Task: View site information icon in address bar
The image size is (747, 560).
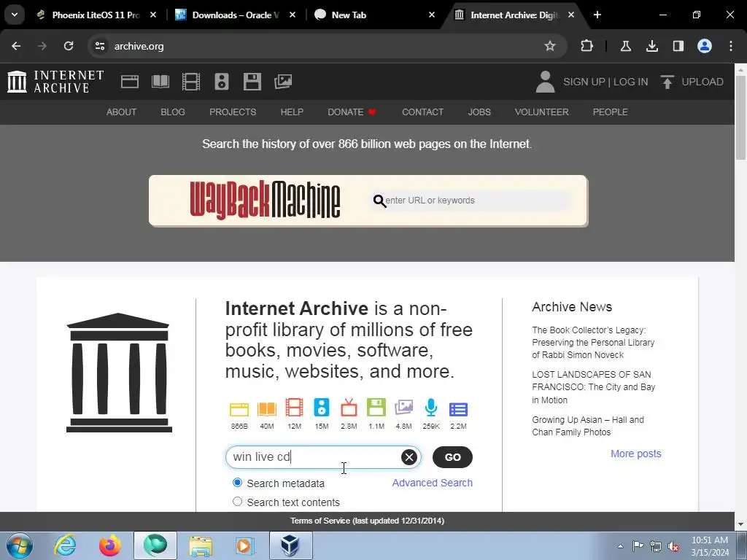Action: coord(100,46)
